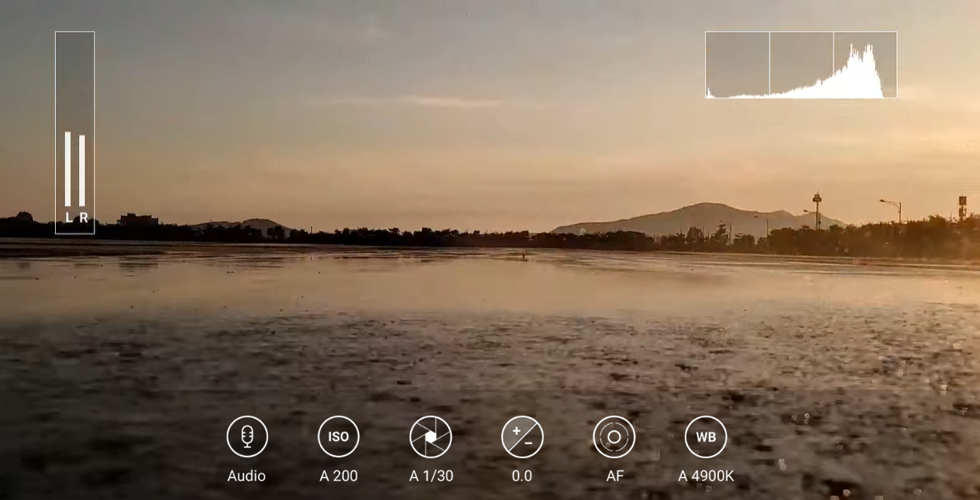Tap the "R" channel label
Image resolution: width=980 pixels, height=500 pixels.
(83, 219)
